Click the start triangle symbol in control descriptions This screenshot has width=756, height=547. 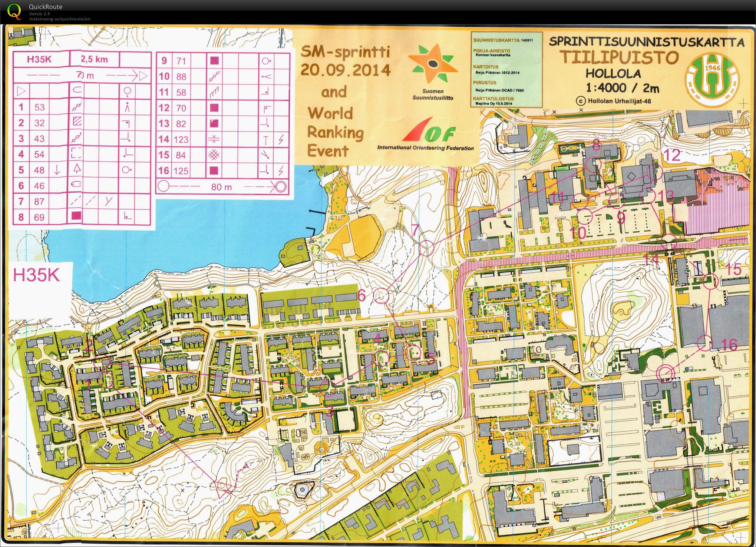[21, 91]
